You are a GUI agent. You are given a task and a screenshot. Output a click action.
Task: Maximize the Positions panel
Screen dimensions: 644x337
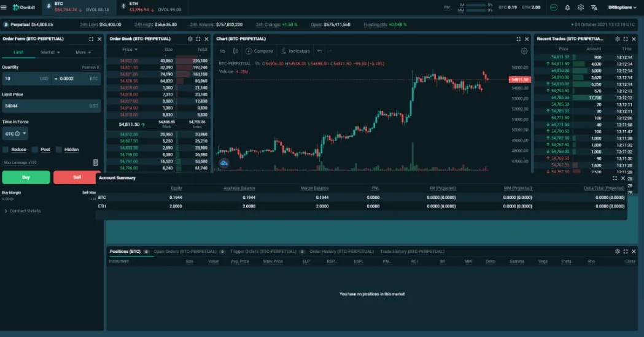[x=626, y=251]
